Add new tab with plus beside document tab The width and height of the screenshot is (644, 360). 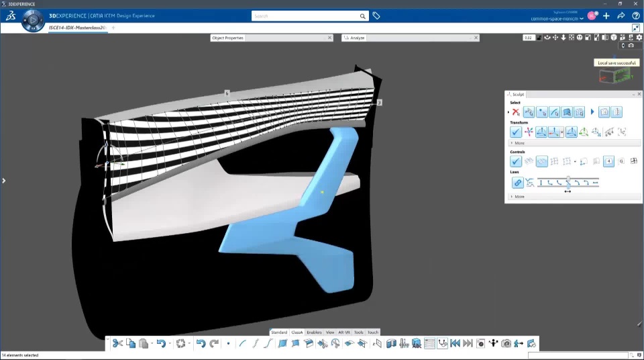pos(113,28)
